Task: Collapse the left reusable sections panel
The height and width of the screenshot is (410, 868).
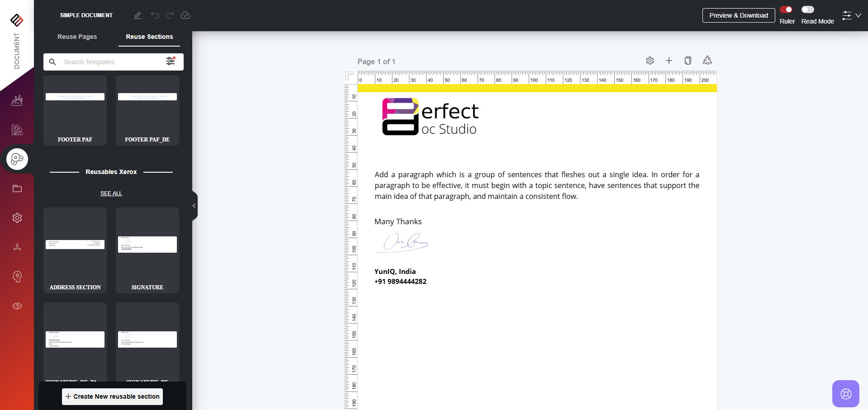Action: click(x=194, y=206)
